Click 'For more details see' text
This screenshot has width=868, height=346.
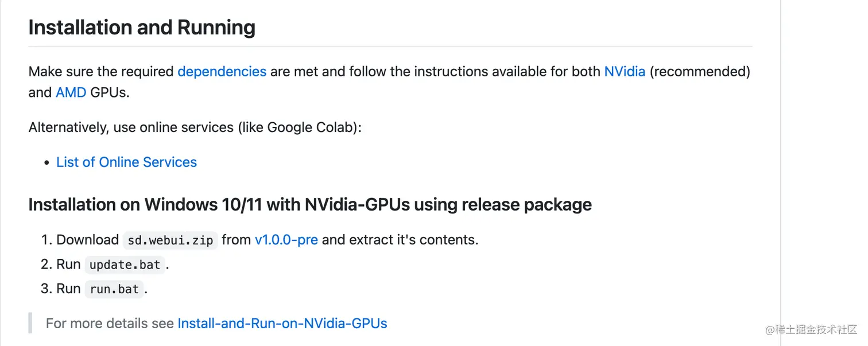click(110, 324)
